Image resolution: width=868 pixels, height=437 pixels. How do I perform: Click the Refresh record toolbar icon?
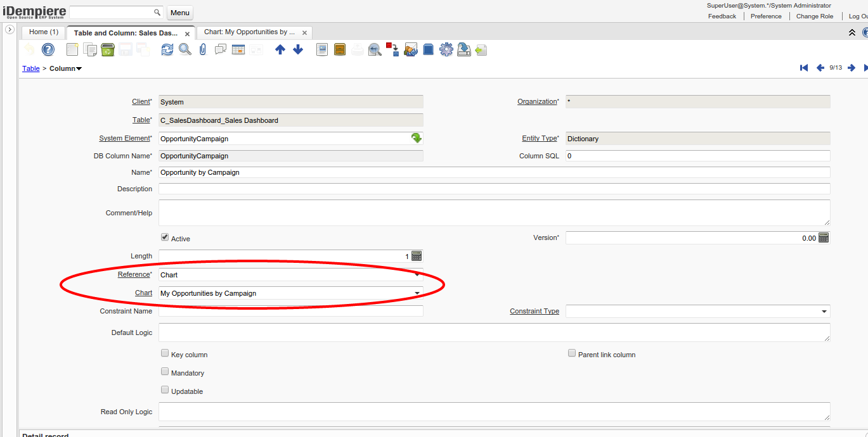point(167,49)
